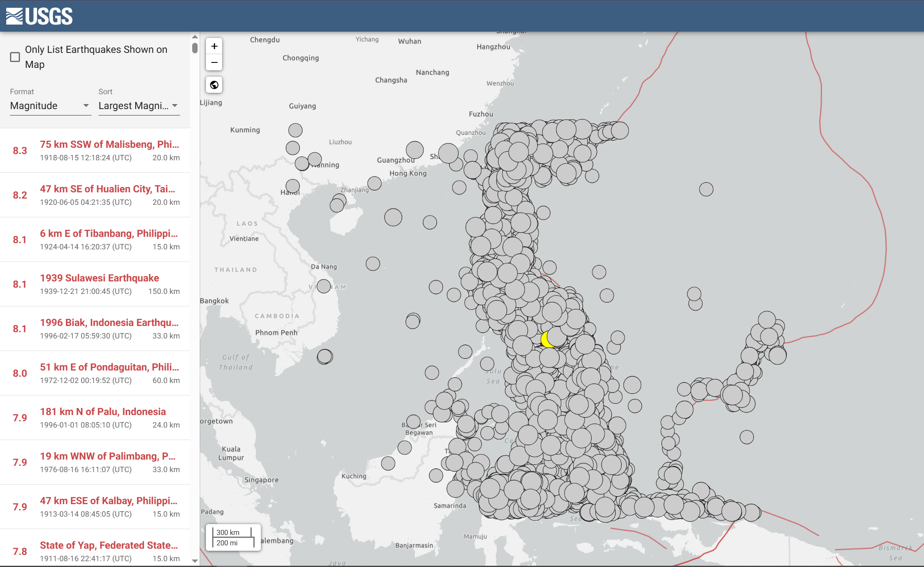Image resolution: width=924 pixels, height=567 pixels.
Task: Click the scroll down arrow of list
Action: (x=195, y=561)
